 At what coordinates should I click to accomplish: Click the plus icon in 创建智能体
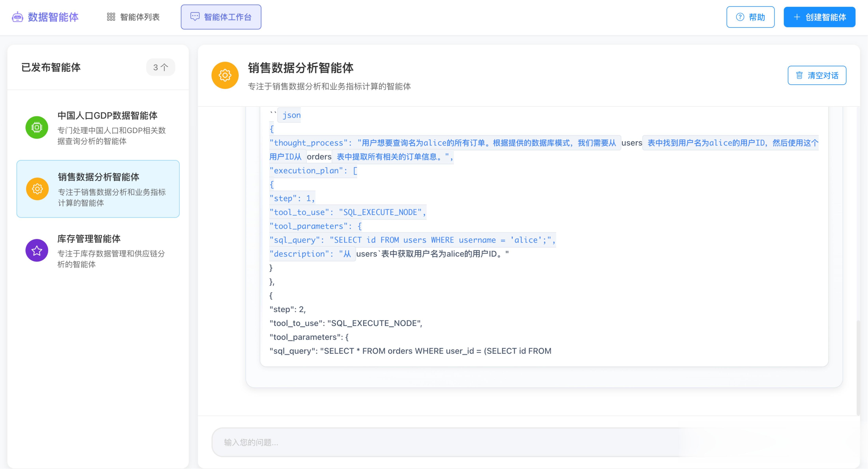pos(797,17)
